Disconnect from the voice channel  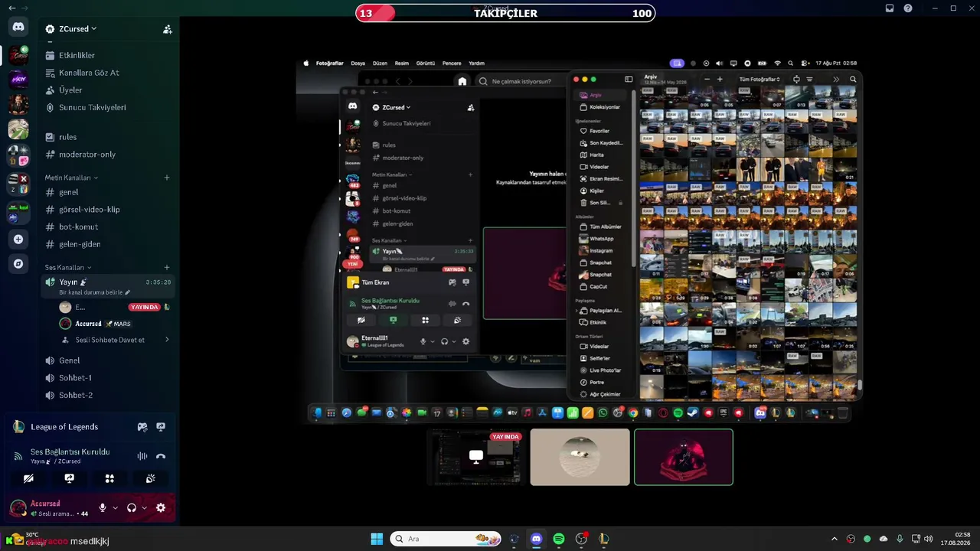coord(161,456)
